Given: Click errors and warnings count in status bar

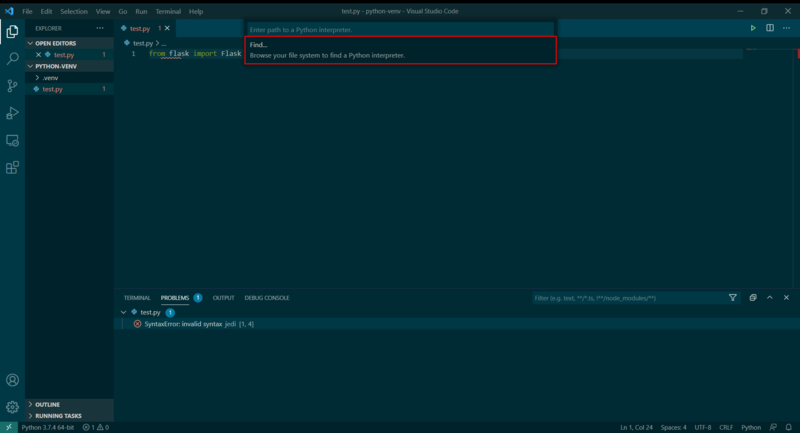Looking at the screenshot, I should (96, 427).
